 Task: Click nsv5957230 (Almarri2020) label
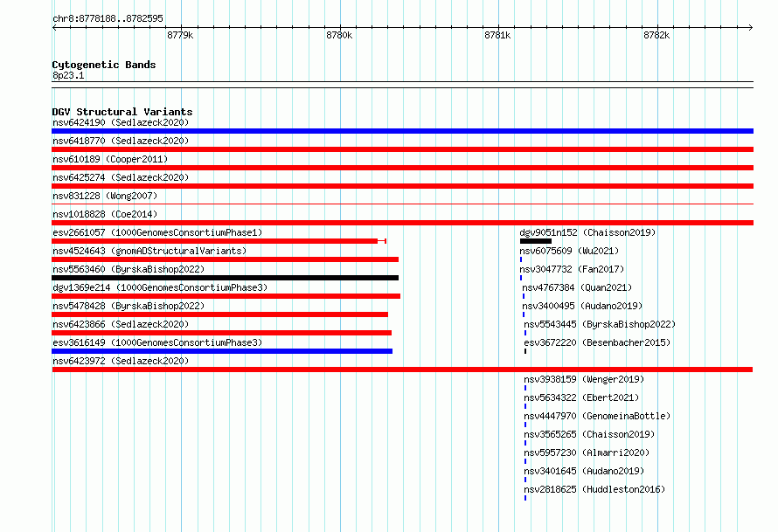[x=587, y=453]
